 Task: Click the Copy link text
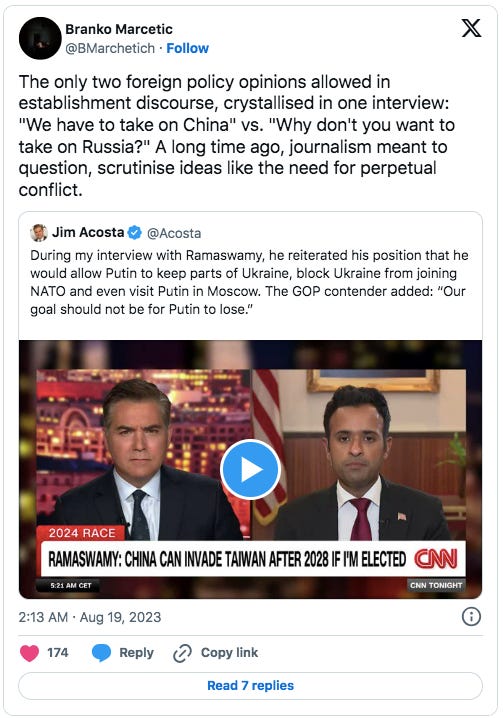coord(229,653)
